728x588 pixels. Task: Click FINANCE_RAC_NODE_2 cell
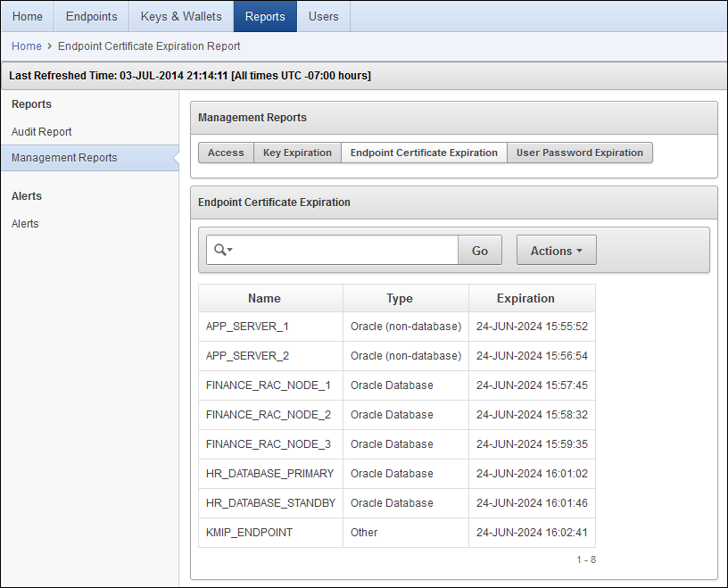(x=270, y=415)
